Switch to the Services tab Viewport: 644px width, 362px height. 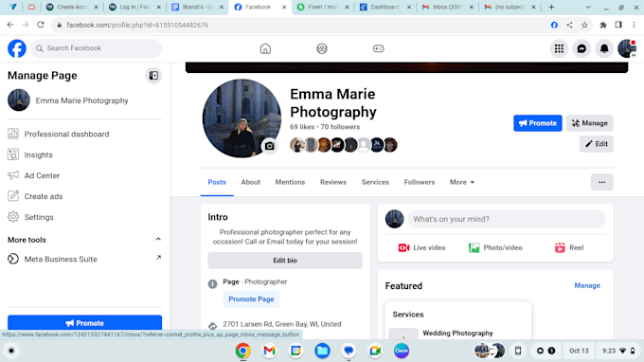(375, 182)
